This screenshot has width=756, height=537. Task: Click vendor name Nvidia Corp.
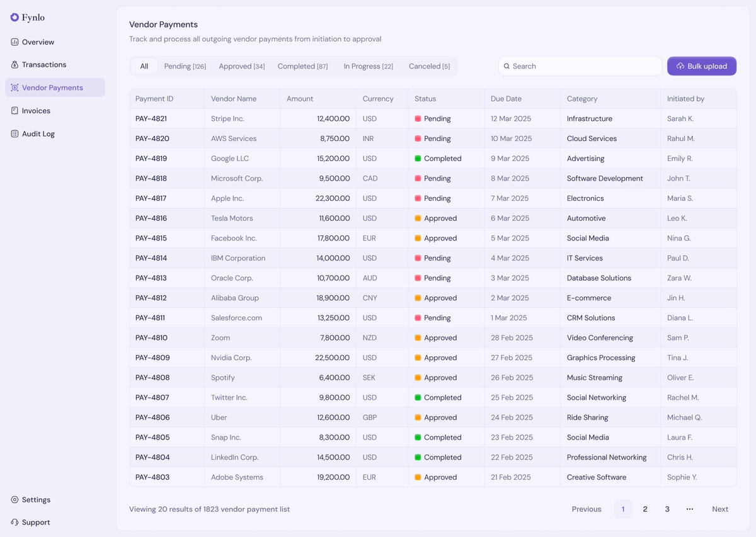click(231, 358)
